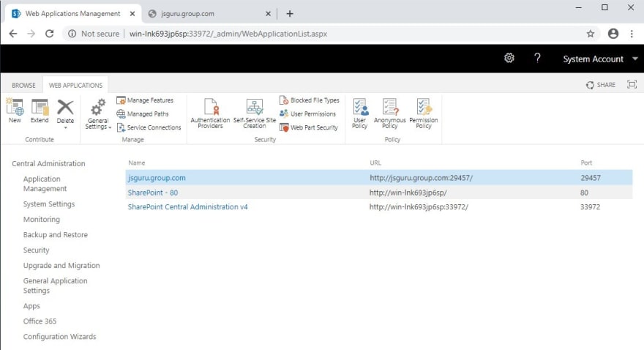Open Service Connections in the ribbon
The image size is (644, 350).
149,127
